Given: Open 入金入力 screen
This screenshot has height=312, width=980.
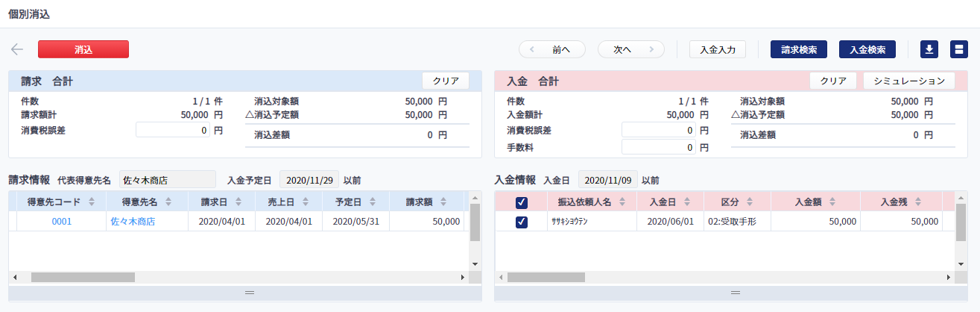Looking at the screenshot, I should [718, 50].
